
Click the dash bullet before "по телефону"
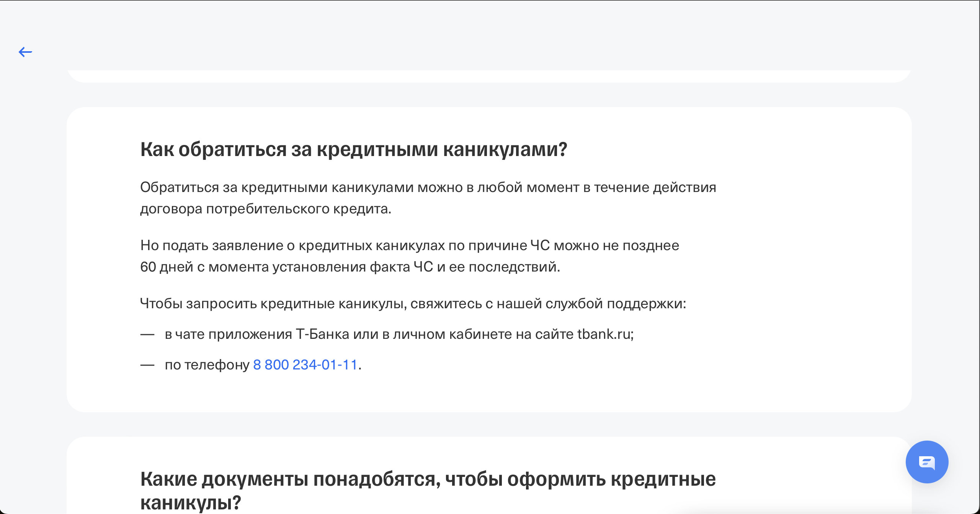tap(147, 365)
